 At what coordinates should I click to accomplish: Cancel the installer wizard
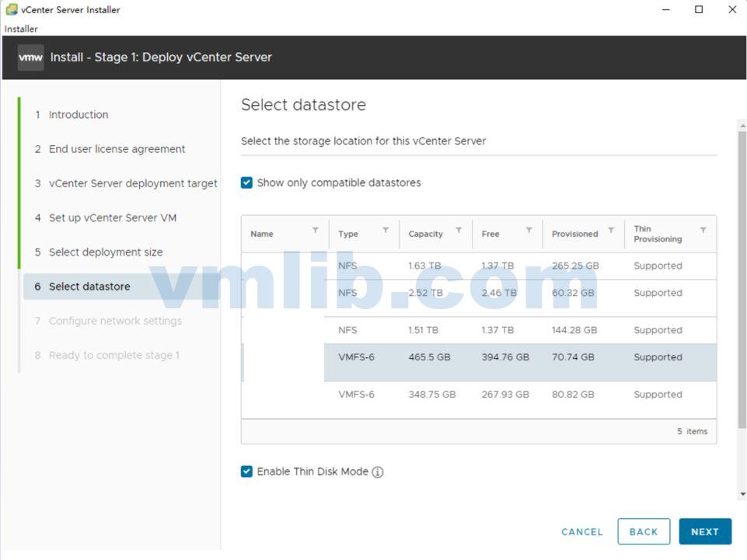click(581, 532)
